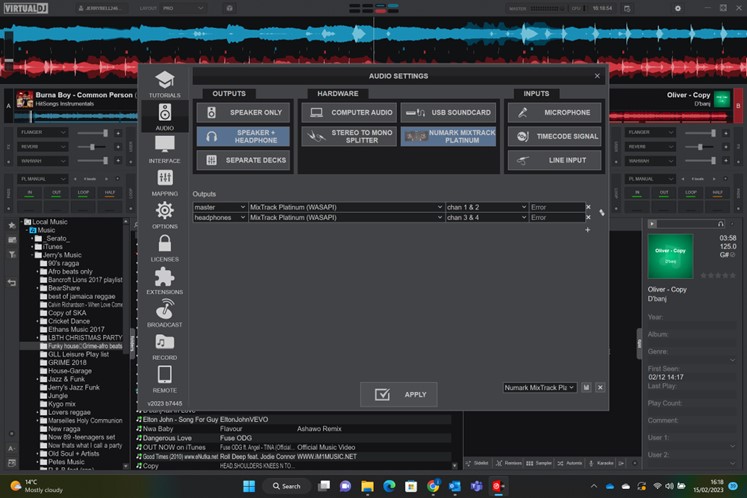The height and width of the screenshot is (498, 747).
Task: Delete the saved audio config
Action: [x=600, y=387]
